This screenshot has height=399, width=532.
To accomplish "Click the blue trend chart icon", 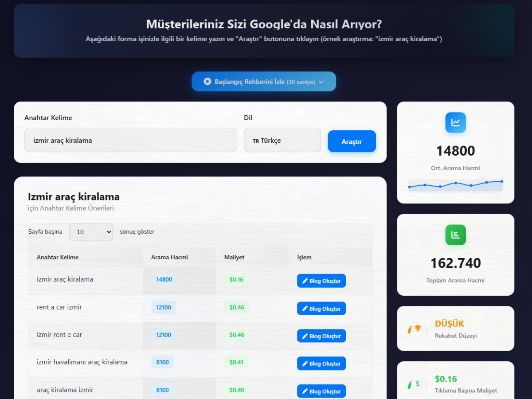I will 455,123.
